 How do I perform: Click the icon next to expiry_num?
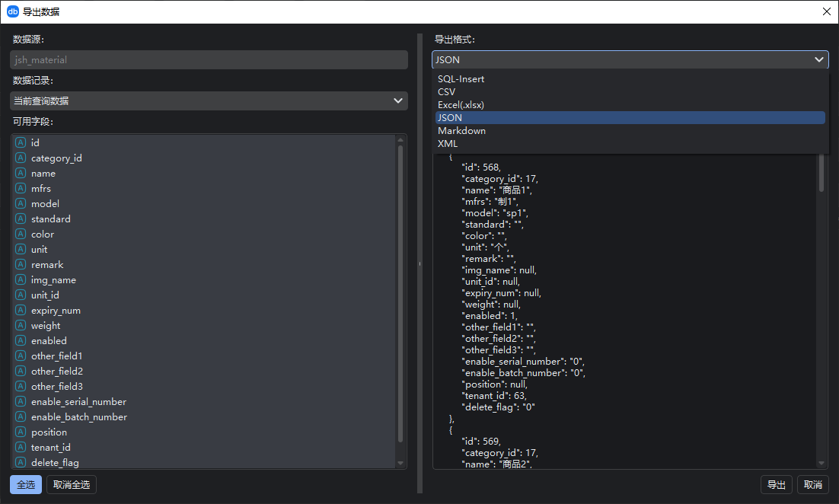pyautogui.click(x=21, y=311)
